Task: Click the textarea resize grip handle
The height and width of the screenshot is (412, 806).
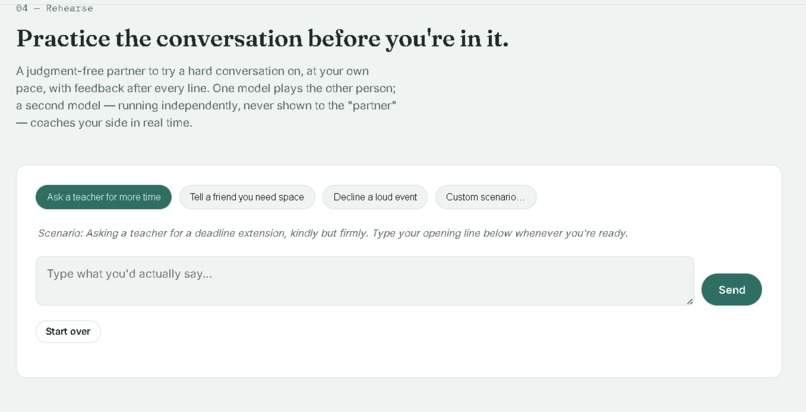Action: click(690, 302)
